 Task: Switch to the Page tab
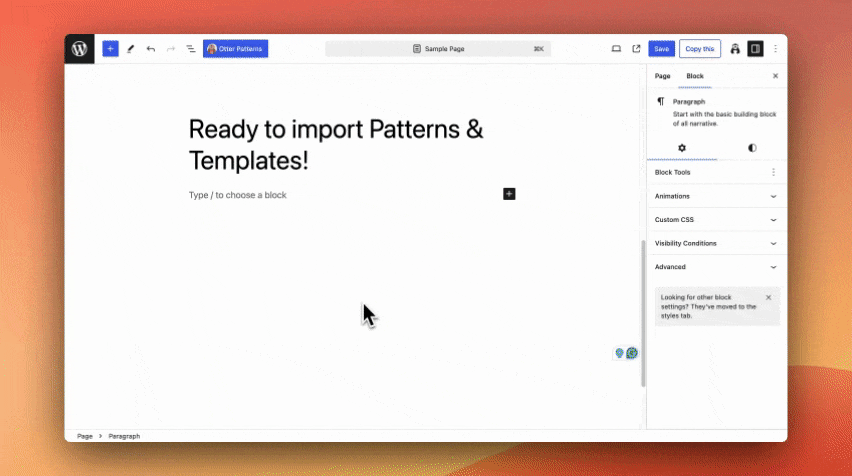click(662, 76)
